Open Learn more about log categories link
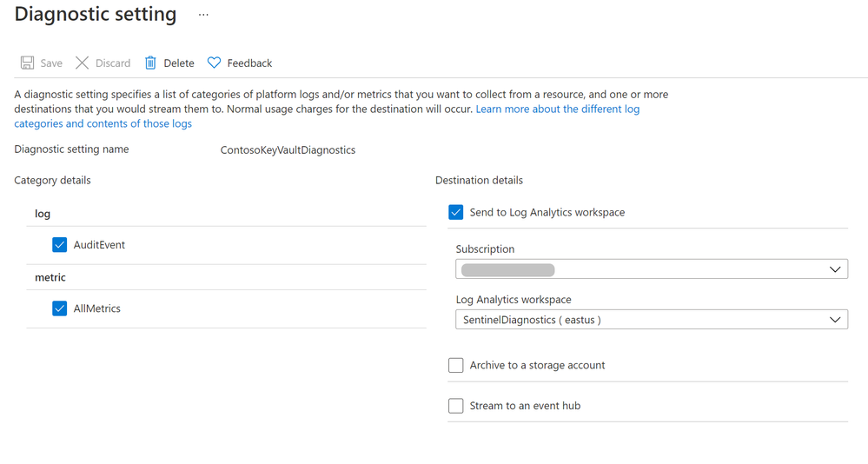The height and width of the screenshot is (464, 868). click(557, 109)
